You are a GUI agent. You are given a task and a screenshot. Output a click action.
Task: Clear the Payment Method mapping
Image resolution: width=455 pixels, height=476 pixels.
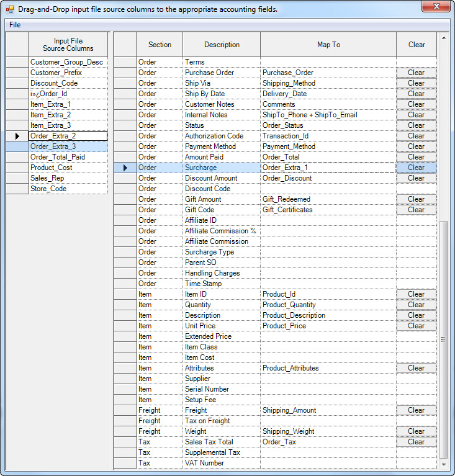coord(416,146)
